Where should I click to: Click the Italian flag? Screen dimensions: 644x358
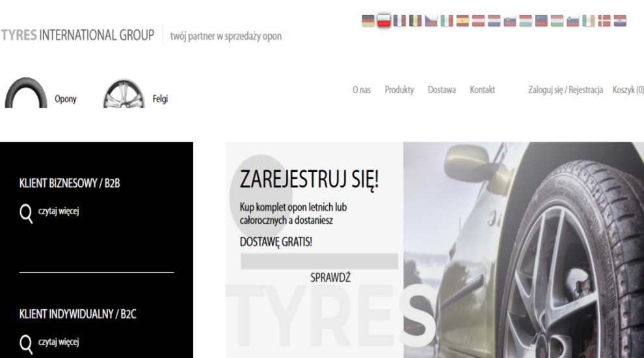click(447, 21)
